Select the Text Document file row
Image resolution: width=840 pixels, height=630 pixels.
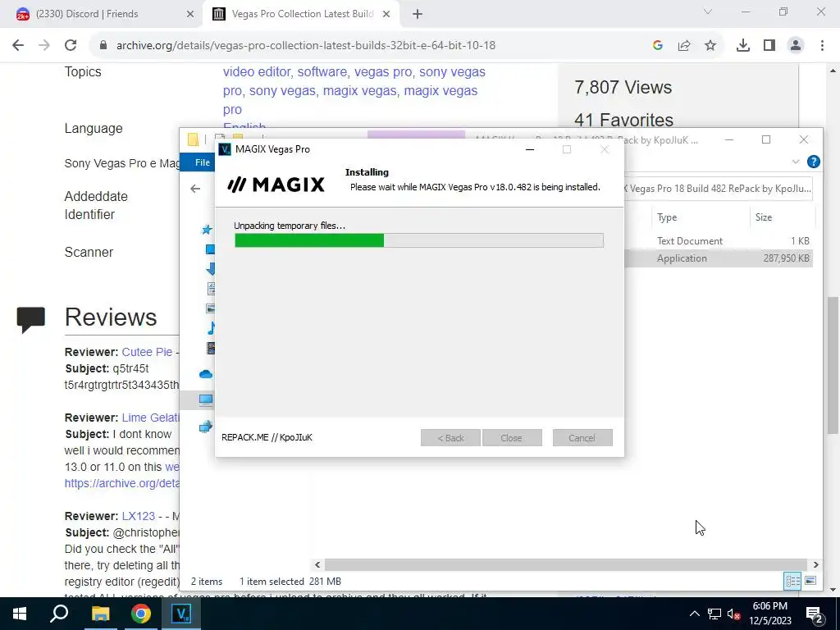coord(718,241)
